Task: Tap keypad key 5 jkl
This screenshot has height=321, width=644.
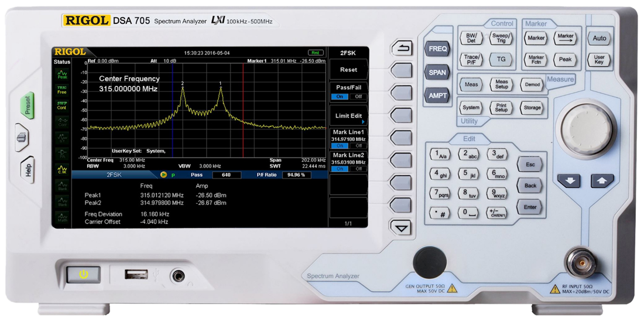Action: coord(468,174)
